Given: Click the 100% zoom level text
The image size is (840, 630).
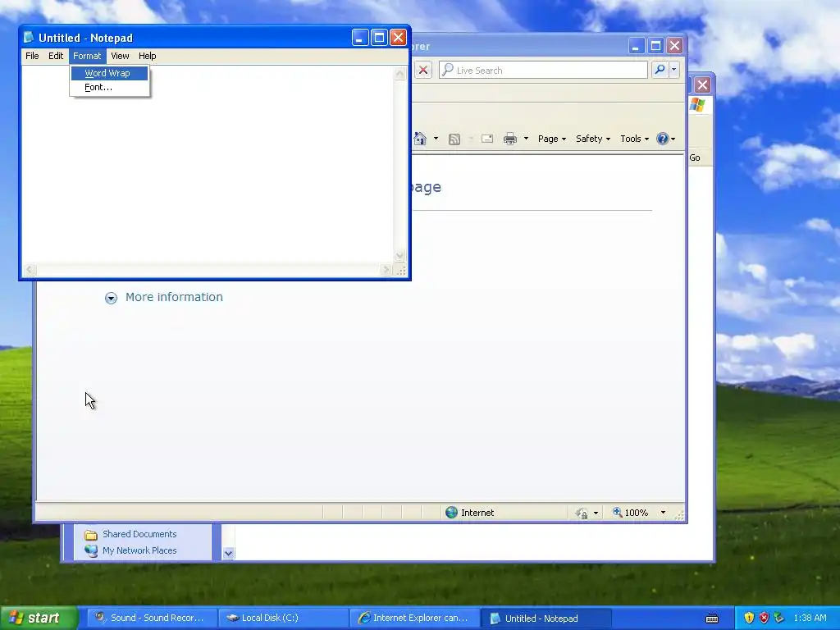Looking at the screenshot, I should click(637, 513).
